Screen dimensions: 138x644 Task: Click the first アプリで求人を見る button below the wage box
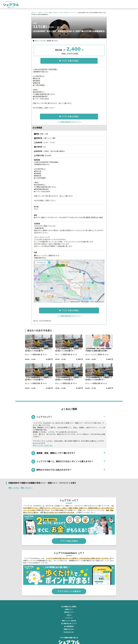[69, 61]
